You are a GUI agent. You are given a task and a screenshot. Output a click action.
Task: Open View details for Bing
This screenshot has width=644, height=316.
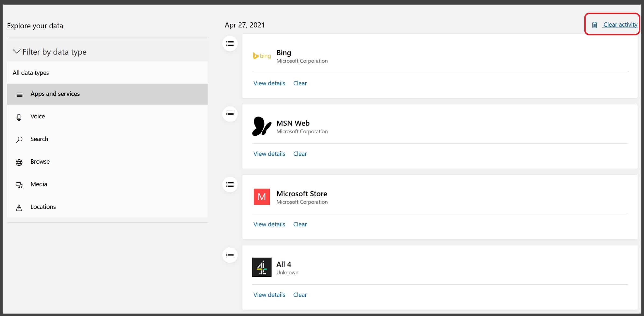point(269,83)
